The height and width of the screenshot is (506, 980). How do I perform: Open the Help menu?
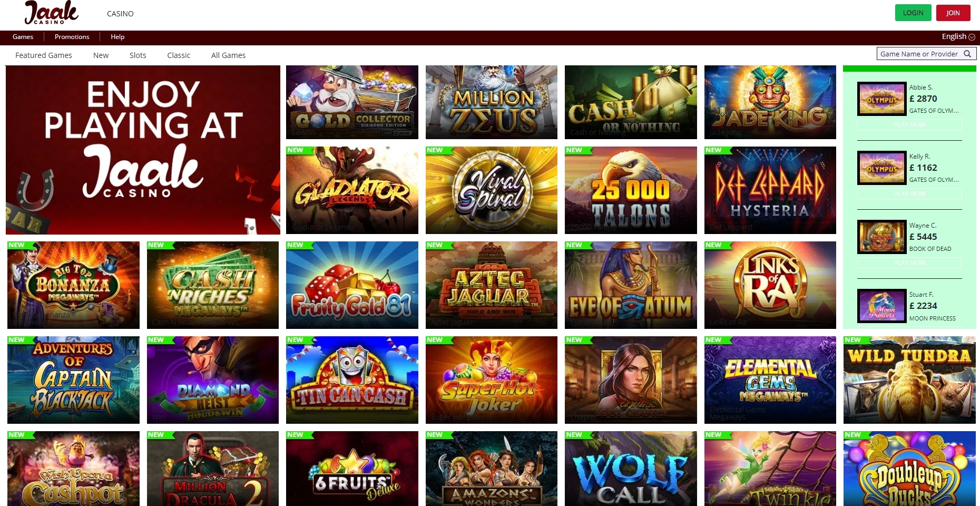[117, 37]
